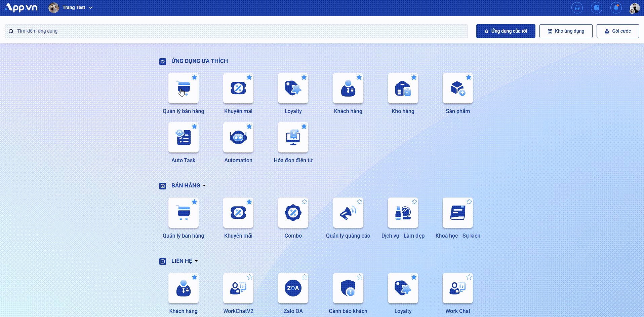Click the Gói cước button
Viewport: 644px width, 317px height.
(x=617, y=31)
